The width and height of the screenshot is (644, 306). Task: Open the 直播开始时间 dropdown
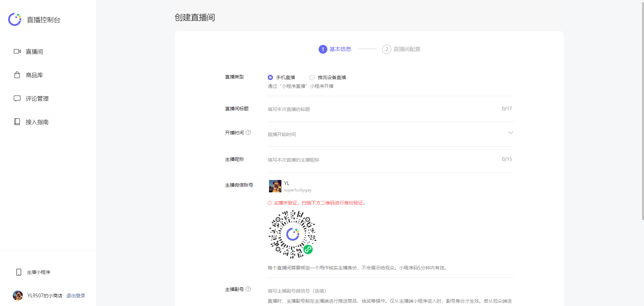tap(390, 134)
